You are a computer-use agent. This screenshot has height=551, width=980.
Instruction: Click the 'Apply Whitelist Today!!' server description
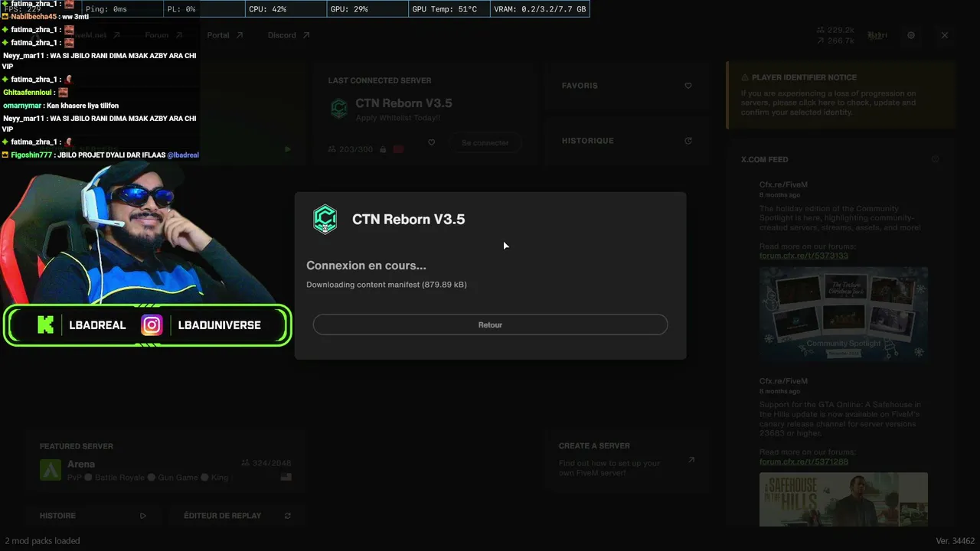tap(398, 118)
